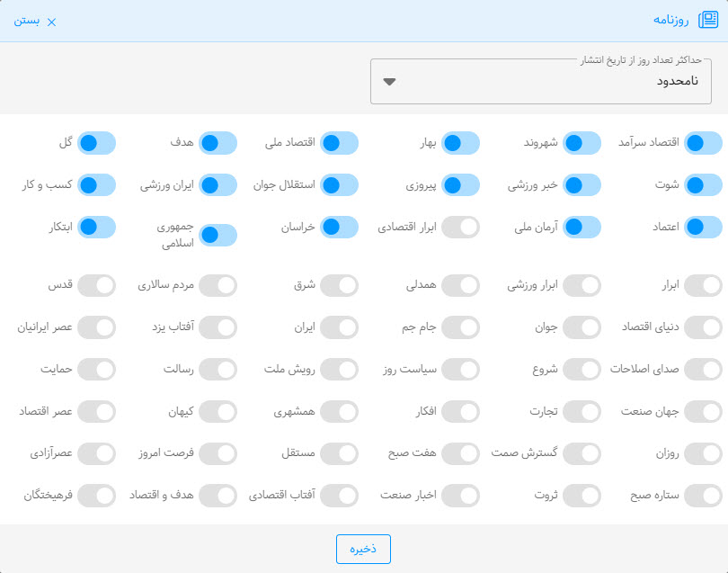Switch on the فرهیختگان toggle
This screenshot has height=573, width=728.
click(97, 495)
